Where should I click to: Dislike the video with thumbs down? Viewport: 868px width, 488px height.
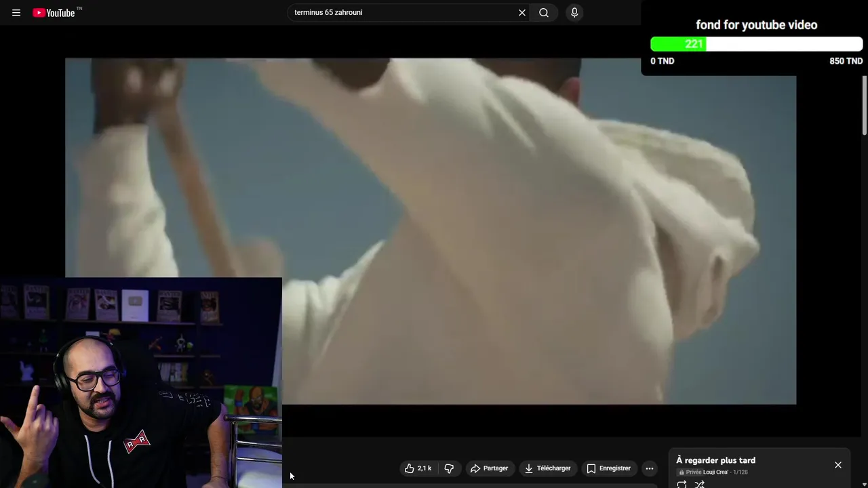pyautogui.click(x=449, y=468)
